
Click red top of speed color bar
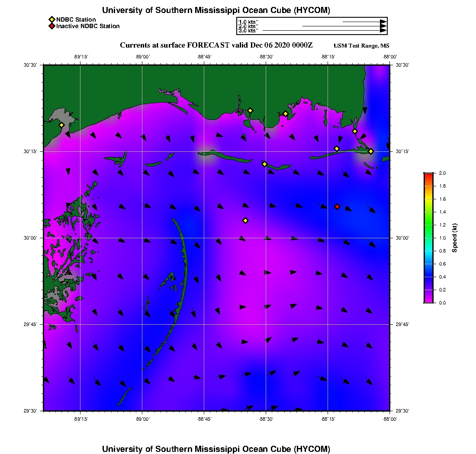coord(428,174)
